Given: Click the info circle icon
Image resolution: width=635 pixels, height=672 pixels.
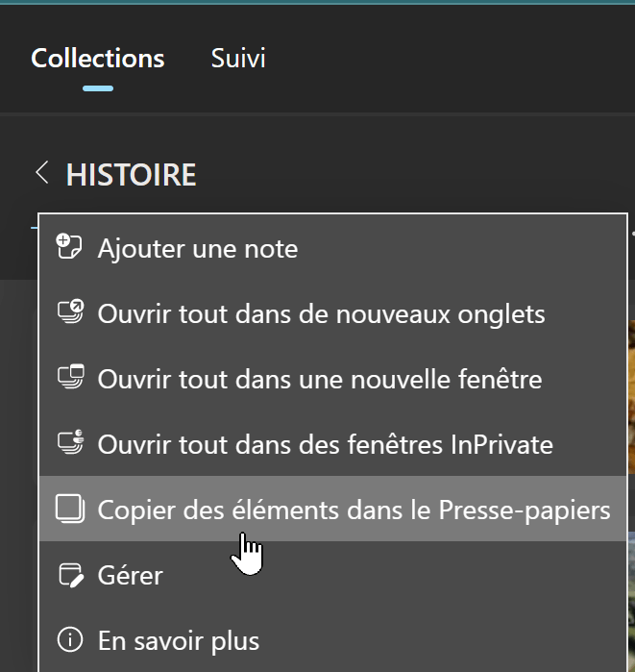Looking at the screenshot, I should [69, 640].
